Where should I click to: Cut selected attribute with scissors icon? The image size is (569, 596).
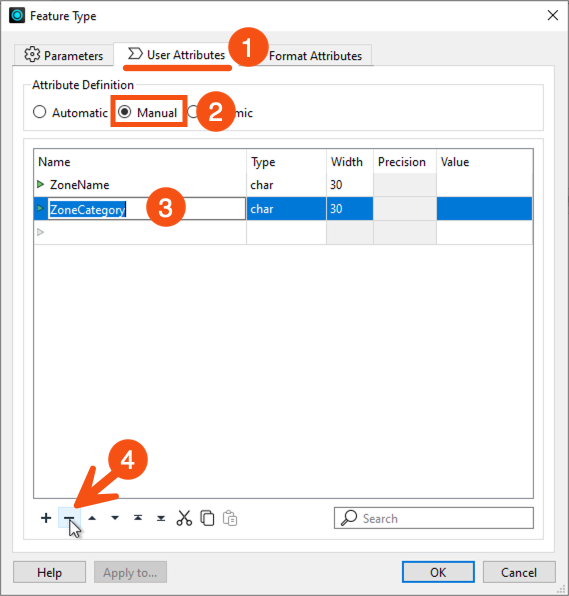coord(184,518)
